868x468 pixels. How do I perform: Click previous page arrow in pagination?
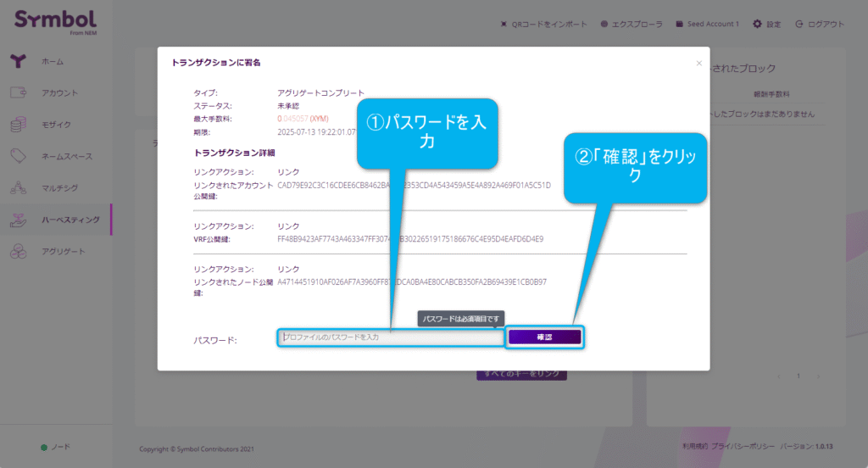point(779,376)
